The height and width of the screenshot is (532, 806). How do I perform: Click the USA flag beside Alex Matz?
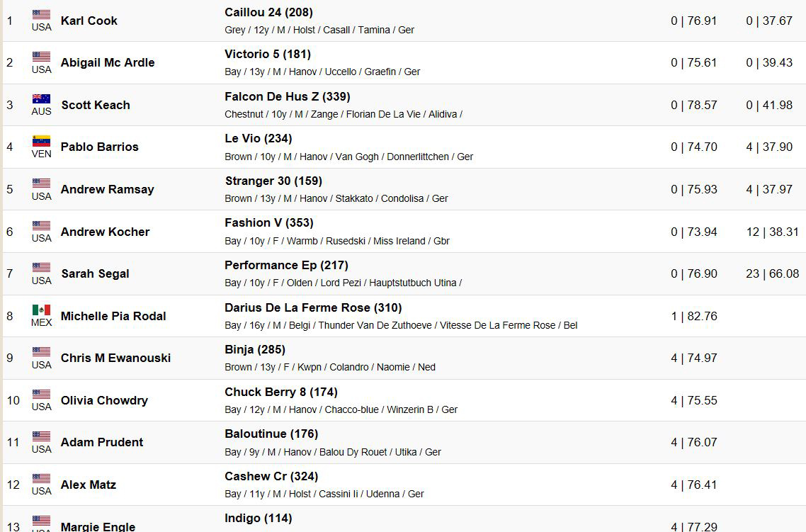(41, 478)
